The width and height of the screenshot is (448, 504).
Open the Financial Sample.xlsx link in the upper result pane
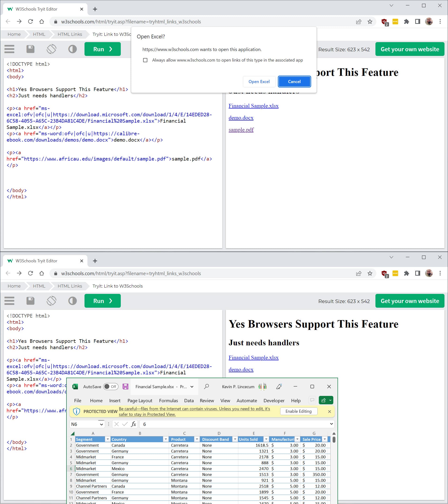click(253, 106)
